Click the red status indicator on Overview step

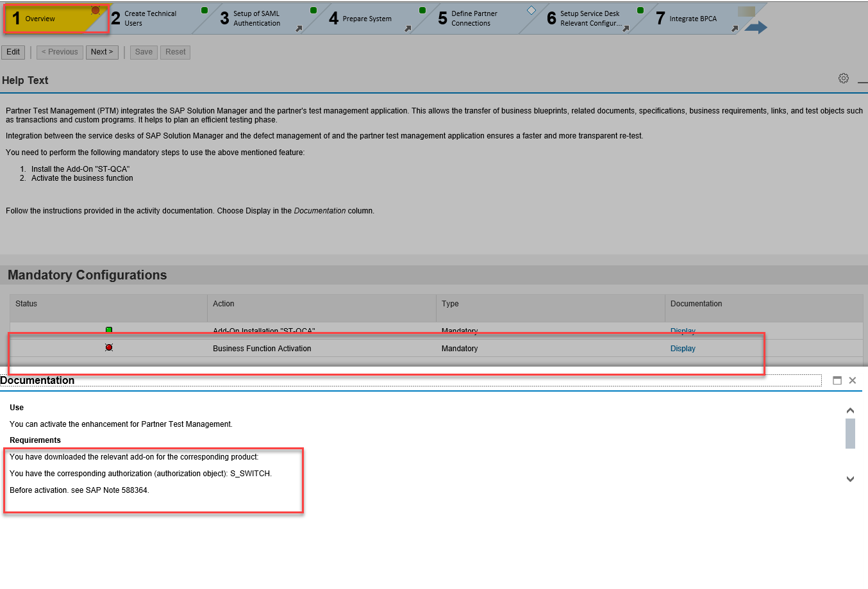(x=96, y=10)
